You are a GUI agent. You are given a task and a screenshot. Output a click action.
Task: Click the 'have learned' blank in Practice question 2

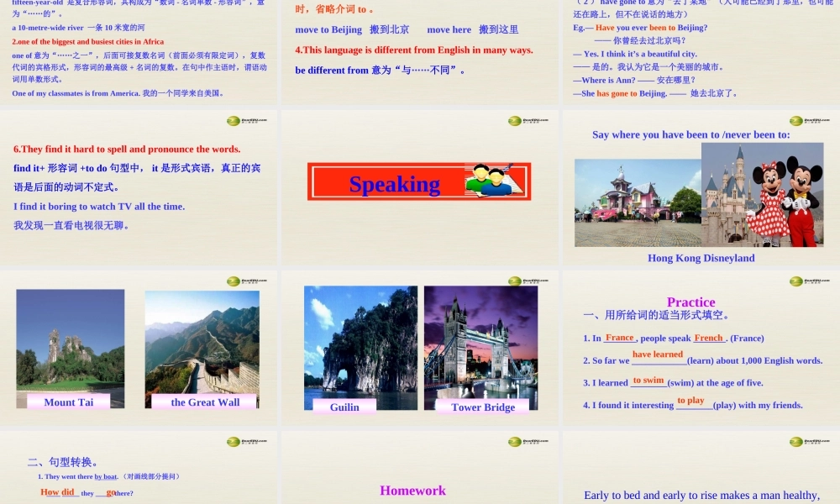point(658,354)
